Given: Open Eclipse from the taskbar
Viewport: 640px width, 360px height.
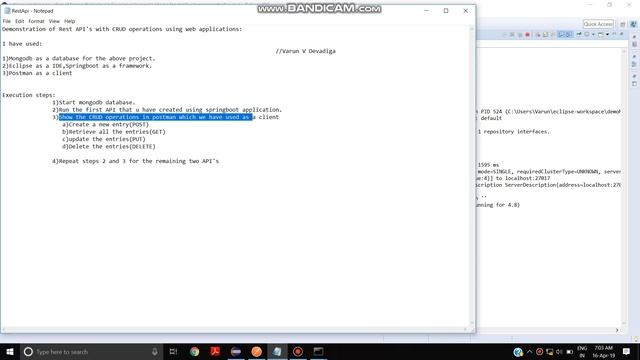Looking at the screenshot, I should click(x=236, y=351).
